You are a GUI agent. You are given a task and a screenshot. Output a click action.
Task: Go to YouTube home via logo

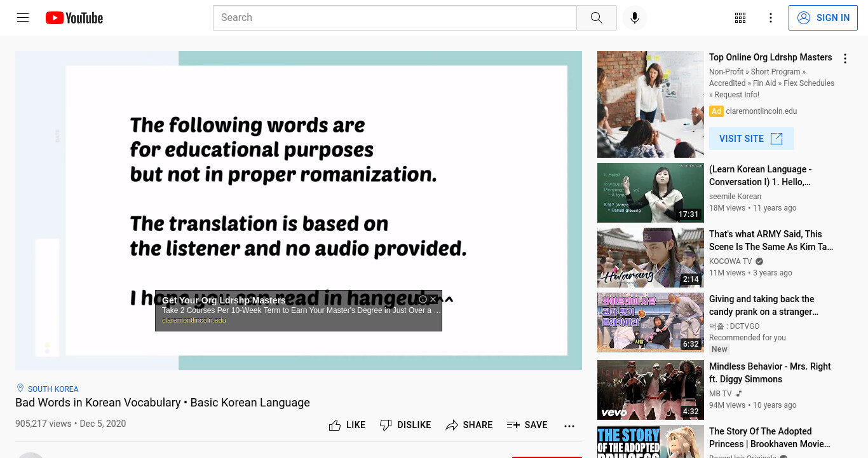(74, 18)
